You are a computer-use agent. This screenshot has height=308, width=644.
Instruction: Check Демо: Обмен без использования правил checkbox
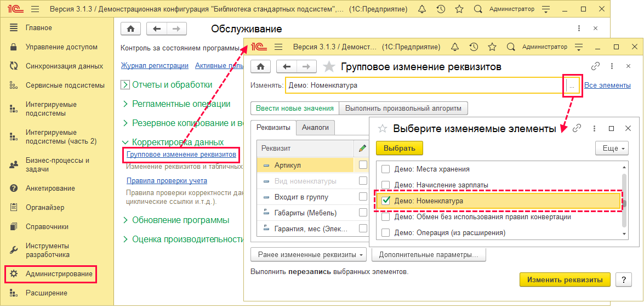[x=386, y=217]
